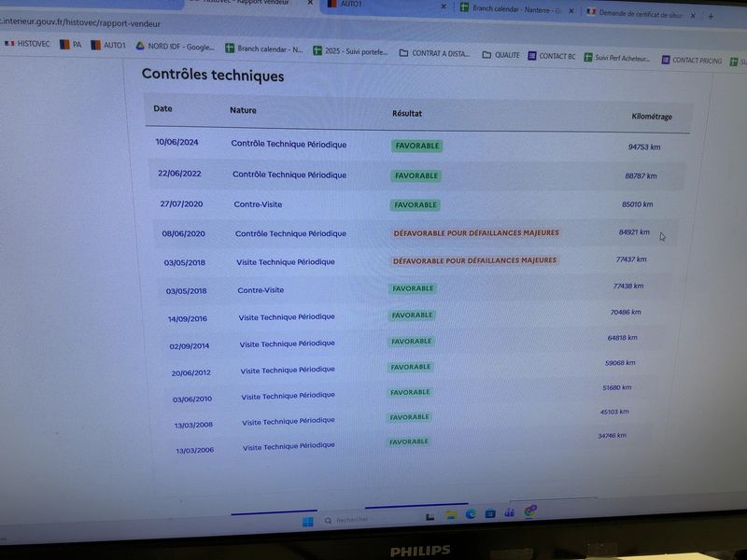
Task: Click DÉFAVORABLE badge at 77437 km row
Action: click(474, 260)
